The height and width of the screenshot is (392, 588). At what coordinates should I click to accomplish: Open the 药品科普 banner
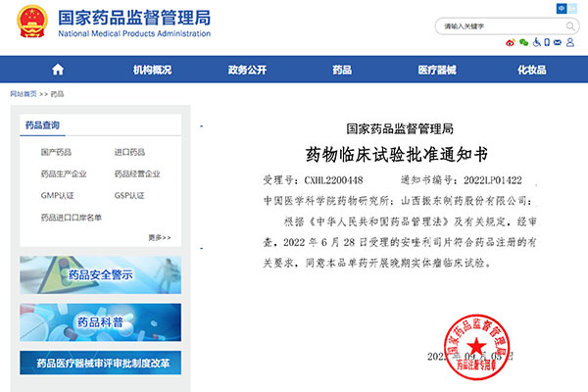[100, 322]
